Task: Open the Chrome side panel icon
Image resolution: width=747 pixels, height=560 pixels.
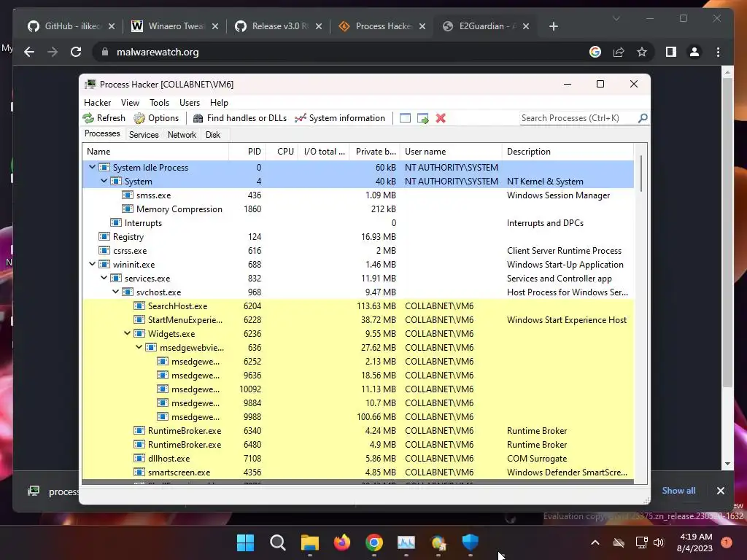Action: pos(671,52)
